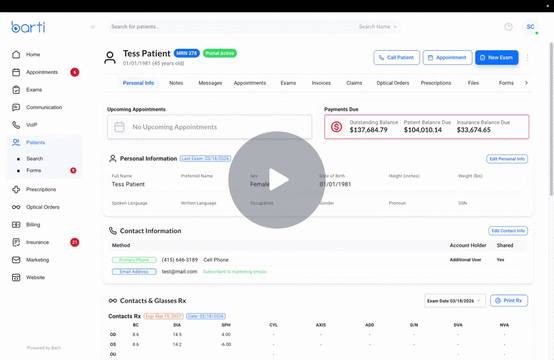Click the Portal Active badge
This screenshot has height=360, width=554.
tap(220, 53)
